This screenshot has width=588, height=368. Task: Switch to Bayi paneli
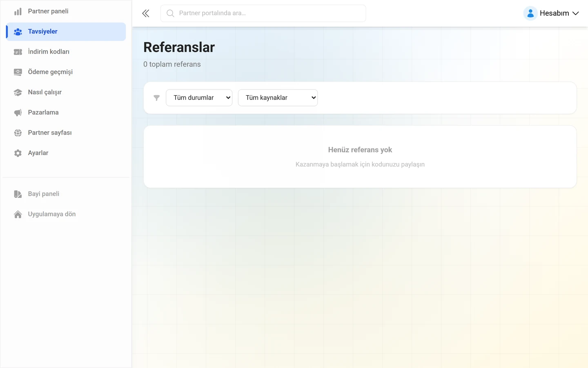tap(66, 194)
